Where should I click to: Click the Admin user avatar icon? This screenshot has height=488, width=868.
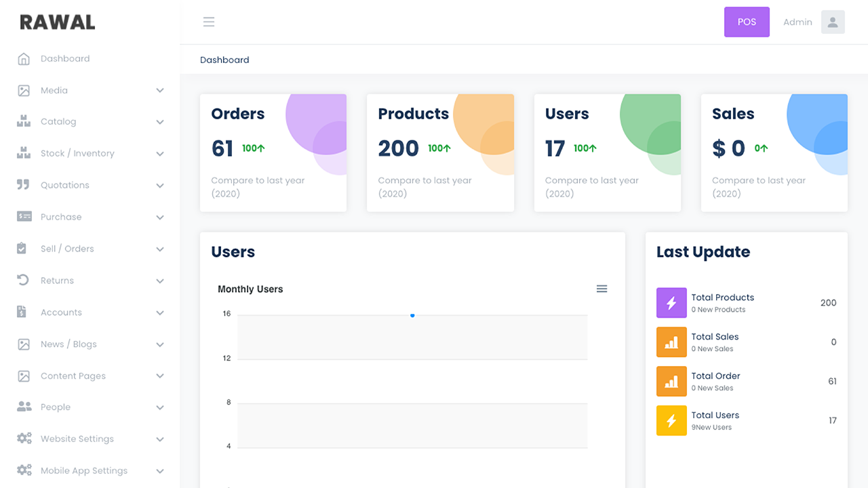(833, 22)
